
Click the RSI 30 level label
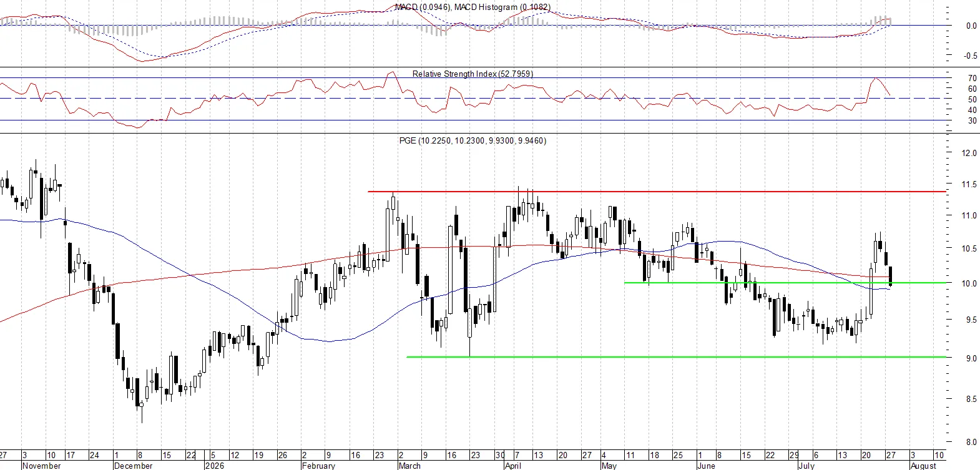click(972, 121)
